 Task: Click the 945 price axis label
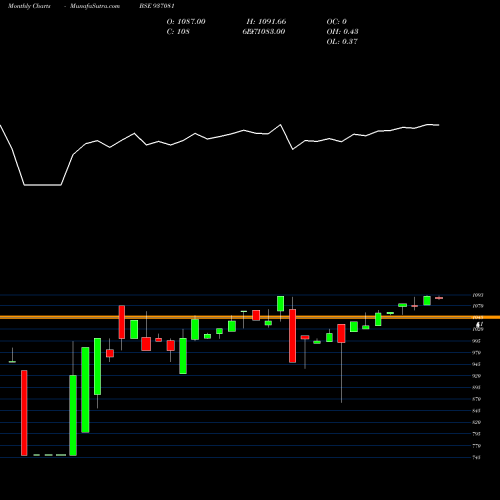click(477, 364)
